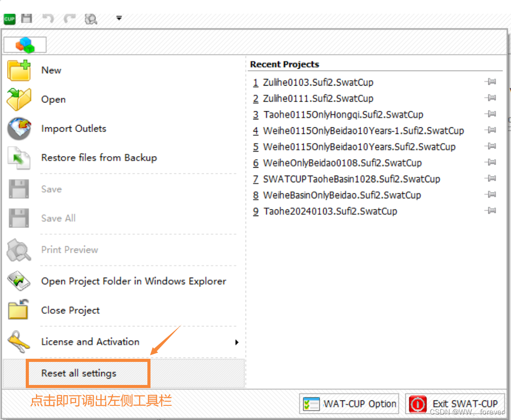Click the WAT-CUP Option button
The height and width of the screenshot is (420, 511).
pyautogui.click(x=349, y=404)
